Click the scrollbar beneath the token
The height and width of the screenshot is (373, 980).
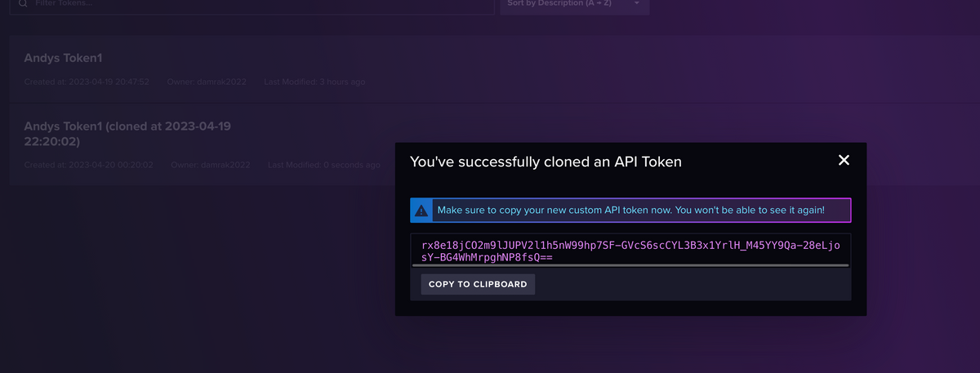click(630, 264)
